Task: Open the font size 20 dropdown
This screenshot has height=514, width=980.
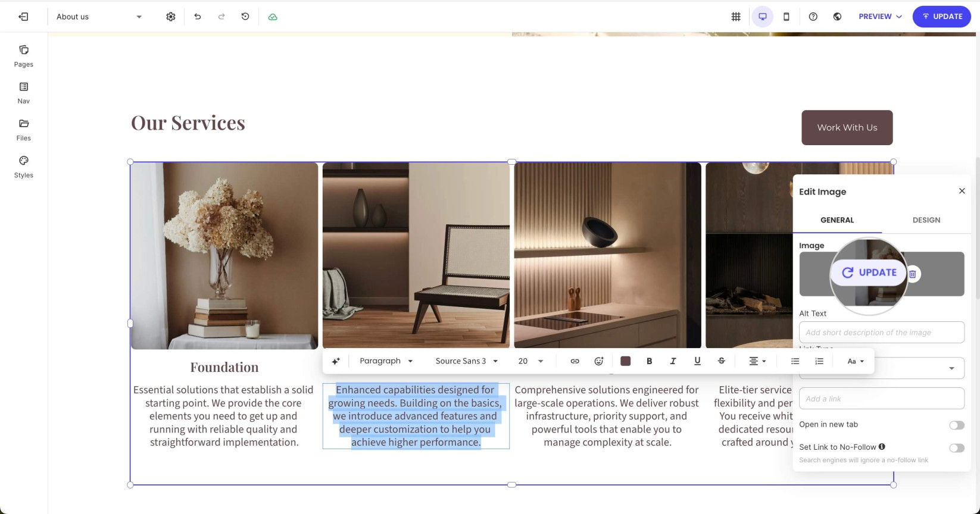Action: (x=530, y=361)
